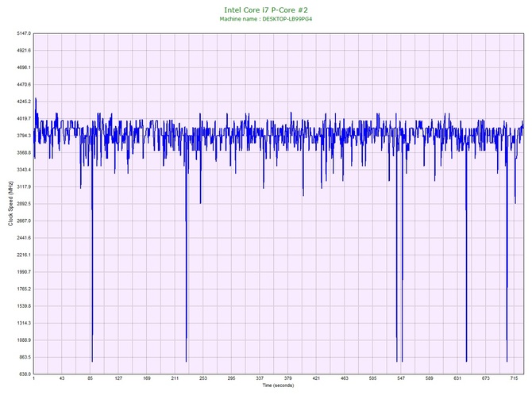Click the x-axis tick label 211
The height and width of the screenshot is (399, 532).
(x=175, y=378)
